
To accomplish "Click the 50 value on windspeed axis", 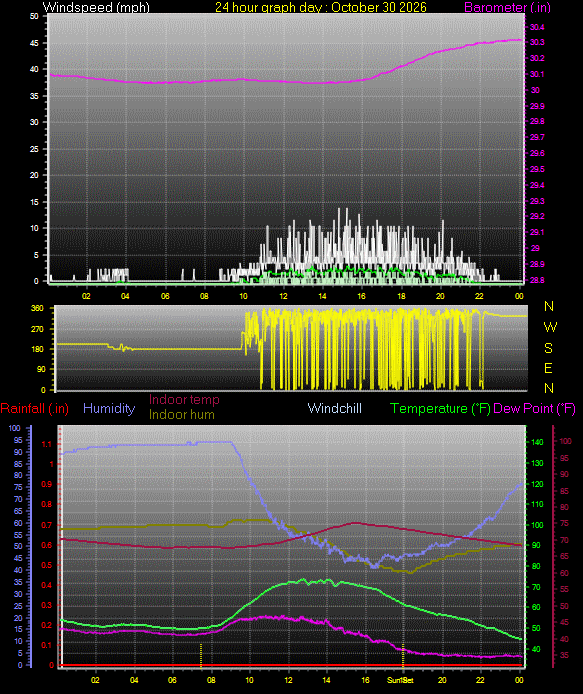I will 34,16.
